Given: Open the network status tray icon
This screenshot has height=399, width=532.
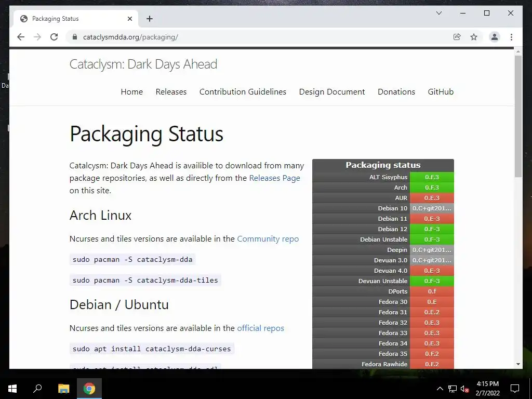Looking at the screenshot, I should (x=453, y=389).
